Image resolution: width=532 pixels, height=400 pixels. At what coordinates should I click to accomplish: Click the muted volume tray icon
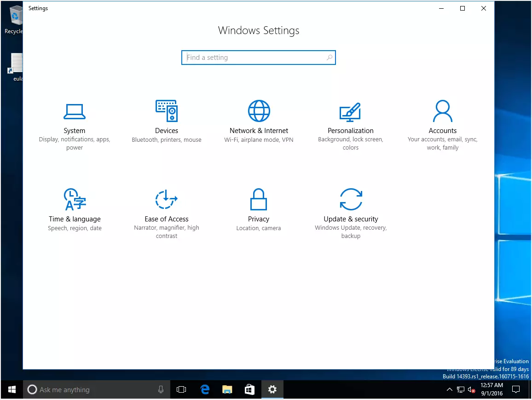[x=472, y=389]
